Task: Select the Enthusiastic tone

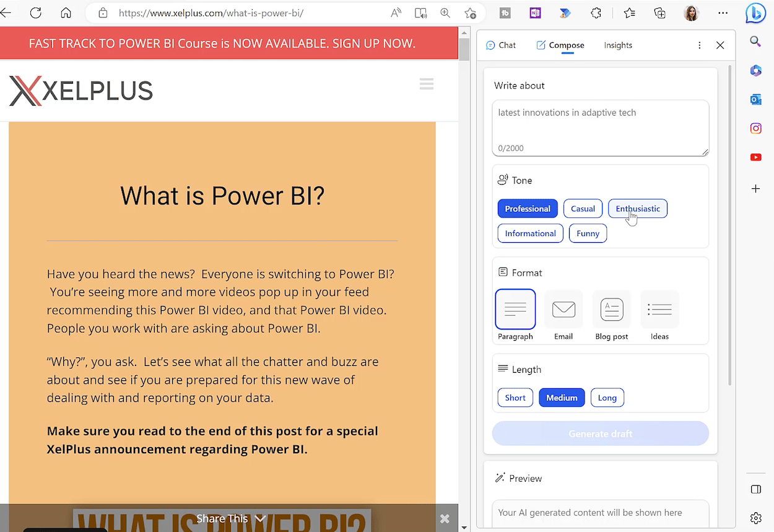Action: pos(638,209)
